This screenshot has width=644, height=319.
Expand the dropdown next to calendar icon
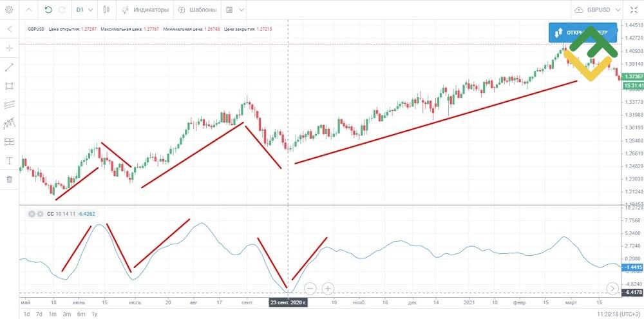click(x=242, y=10)
